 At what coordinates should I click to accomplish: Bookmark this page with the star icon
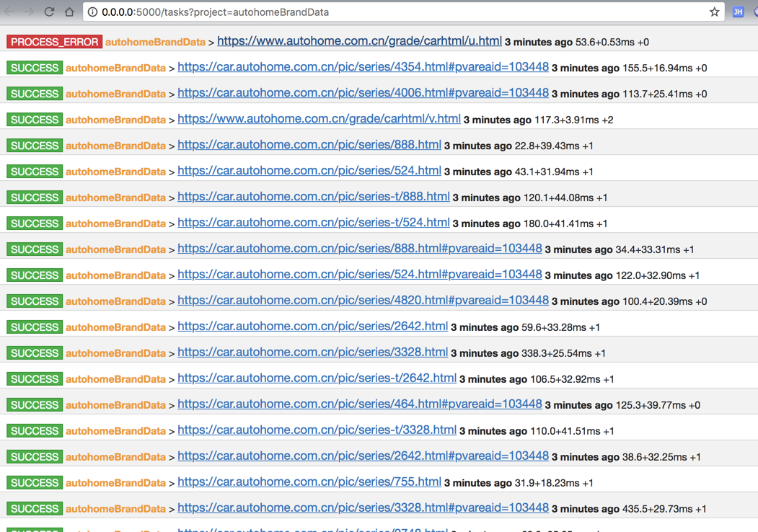pyautogui.click(x=714, y=12)
